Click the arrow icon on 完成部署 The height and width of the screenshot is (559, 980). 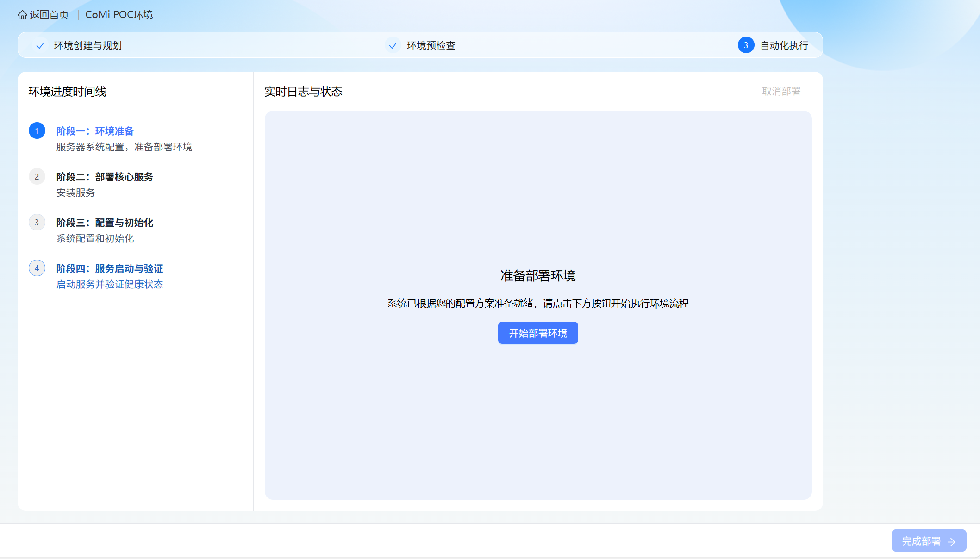click(x=952, y=541)
